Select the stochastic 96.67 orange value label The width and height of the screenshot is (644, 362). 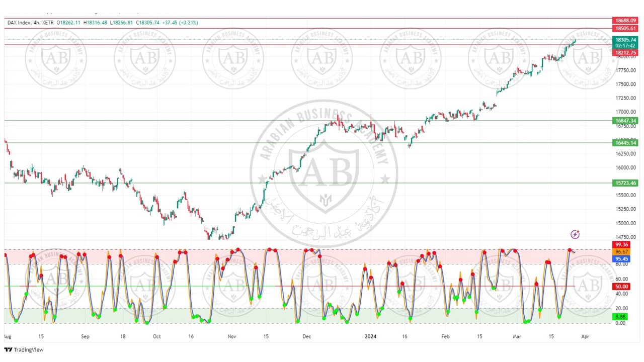pyautogui.click(x=620, y=251)
